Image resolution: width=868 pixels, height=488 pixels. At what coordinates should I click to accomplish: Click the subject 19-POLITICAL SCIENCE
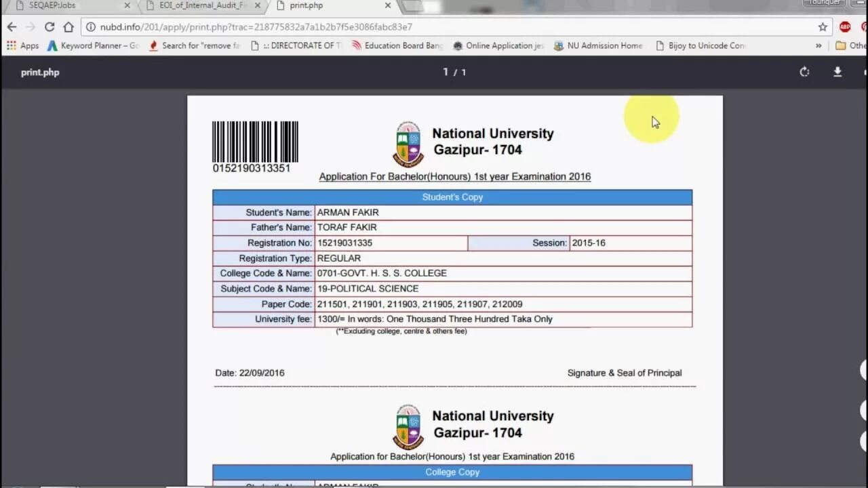tap(368, 288)
